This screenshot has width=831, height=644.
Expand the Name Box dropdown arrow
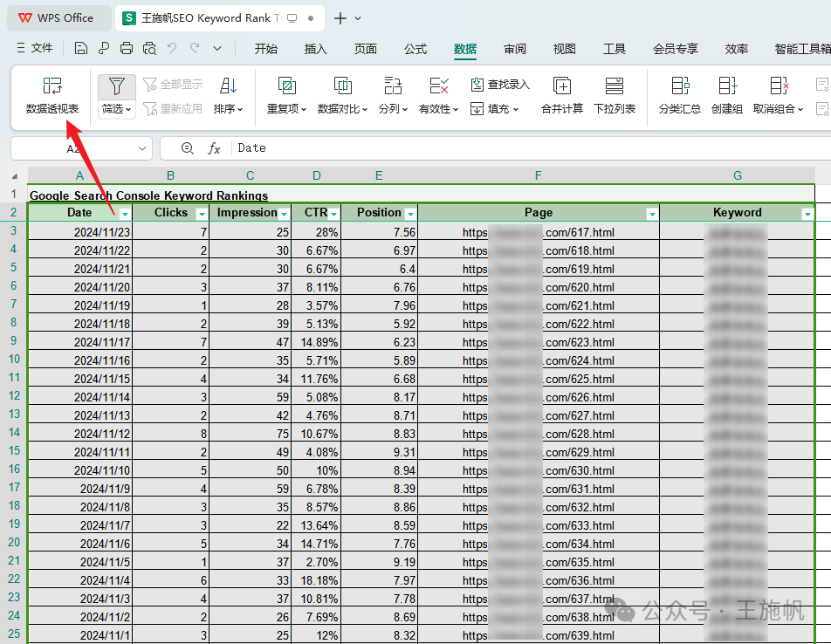142,148
